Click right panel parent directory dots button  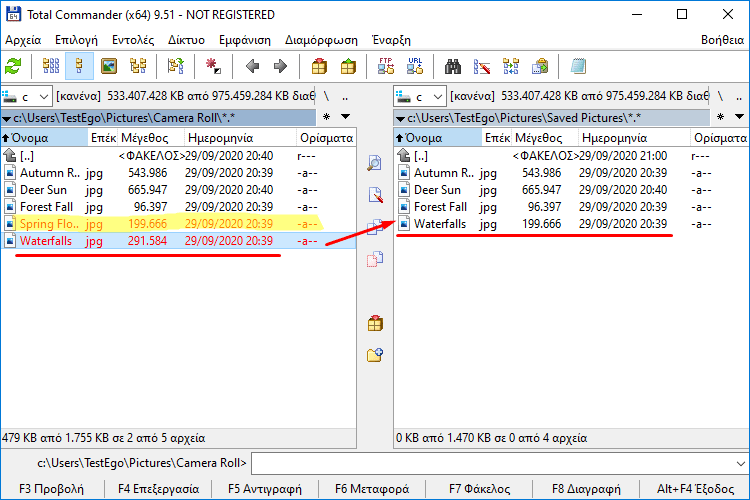(739, 97)
